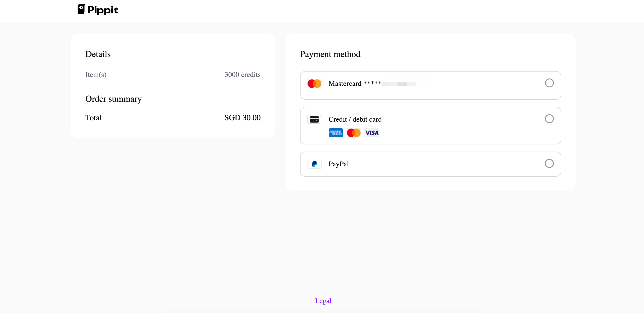
Task: Click the Details heading
Action: (98, 54)
